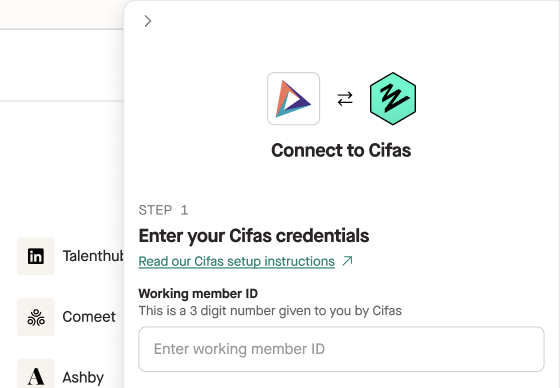Click the 3 digit number helper text
This screenshot has width=560, height=388.
point(270,311)
